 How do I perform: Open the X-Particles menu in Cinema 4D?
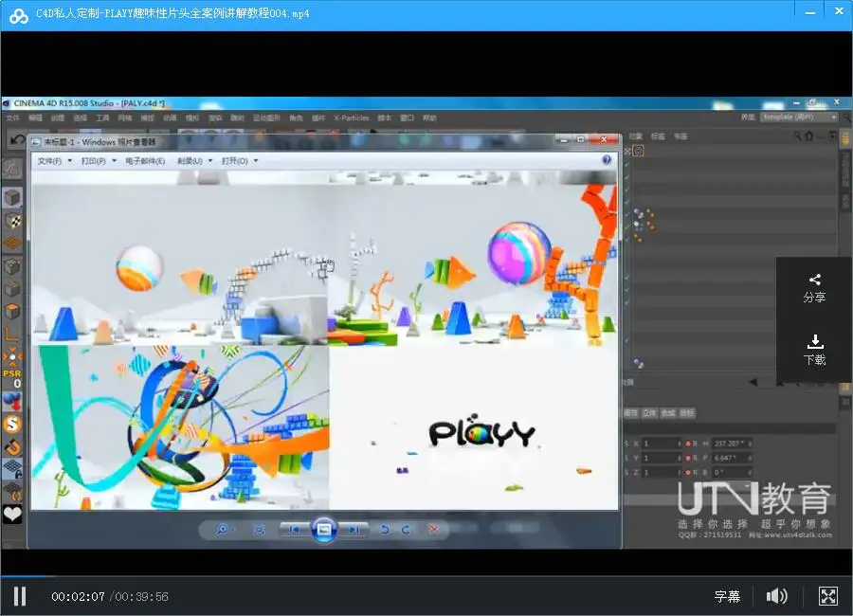point(352,118)
